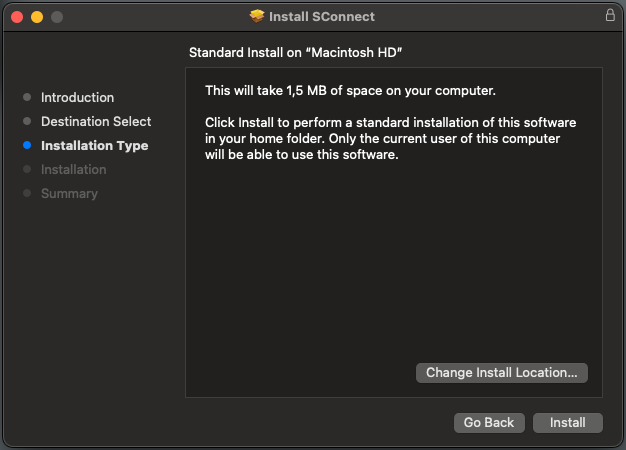Click the Installation step label
626x450 pixels.
click(74, 169)
